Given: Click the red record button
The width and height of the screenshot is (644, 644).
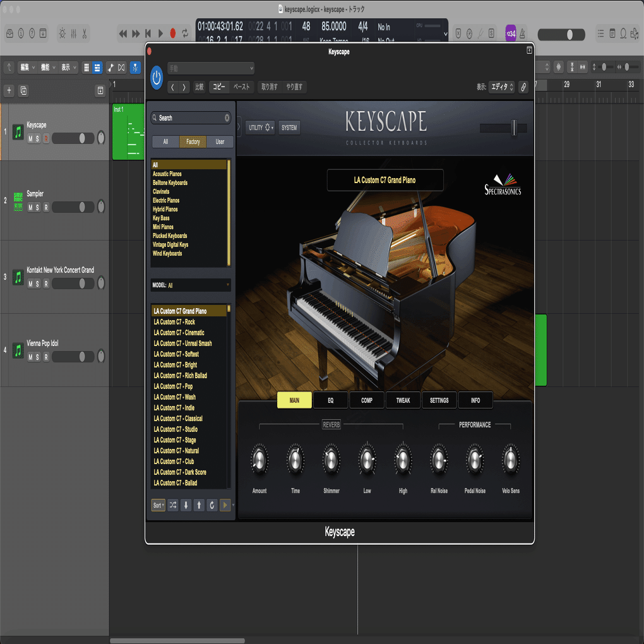Looking at the screenshot, I should (x=173, y=33).
